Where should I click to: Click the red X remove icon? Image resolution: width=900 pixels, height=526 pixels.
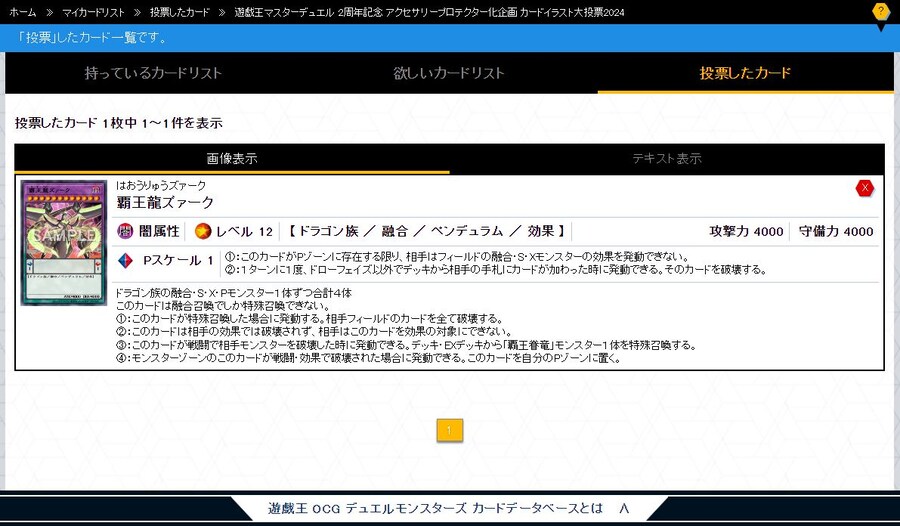(865, 189)
